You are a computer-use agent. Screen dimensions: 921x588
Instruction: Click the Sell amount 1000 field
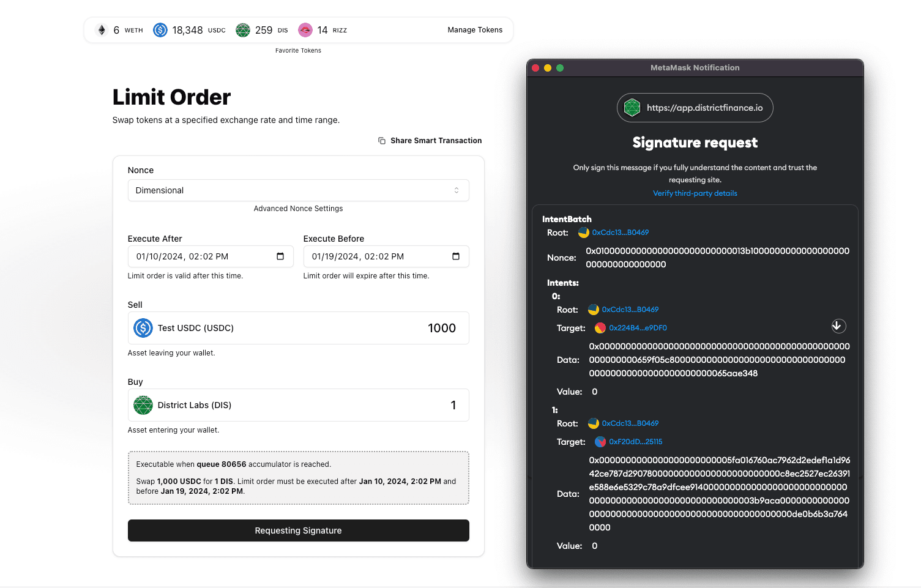(442, 328)
